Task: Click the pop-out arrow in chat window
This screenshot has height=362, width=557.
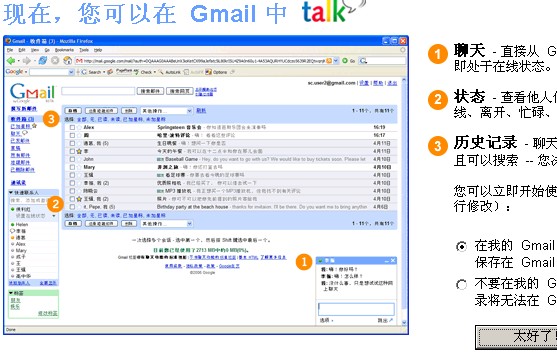Action: [390, 320]
